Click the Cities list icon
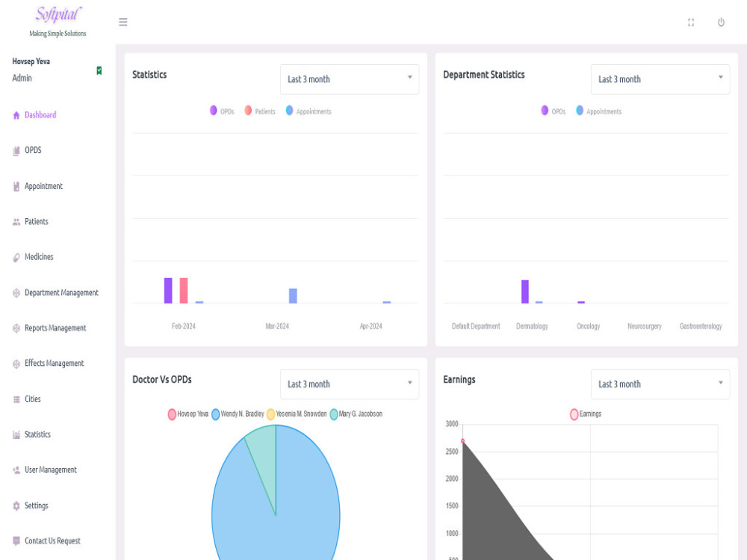 pos(16,399)
